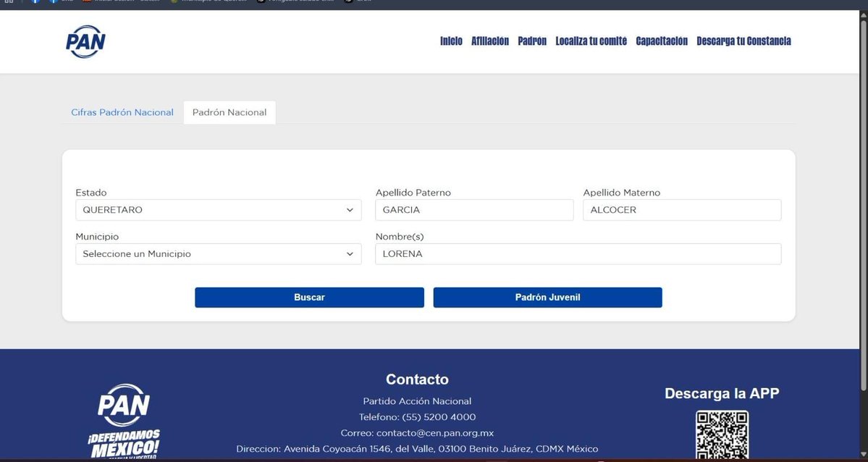This screenshot has width=868, height=462.
Task: Open the Capacitacion menu item
Action: click(x=662, y=41)
